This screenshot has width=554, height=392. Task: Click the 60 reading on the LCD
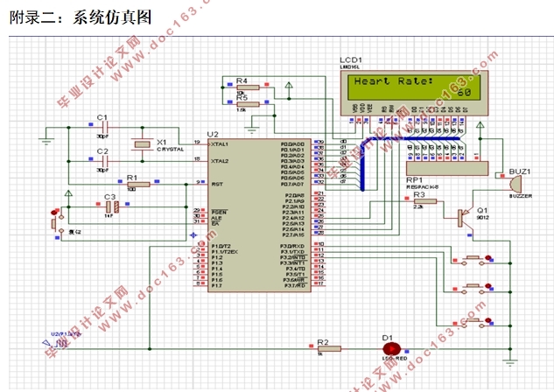tap(464, 92)
